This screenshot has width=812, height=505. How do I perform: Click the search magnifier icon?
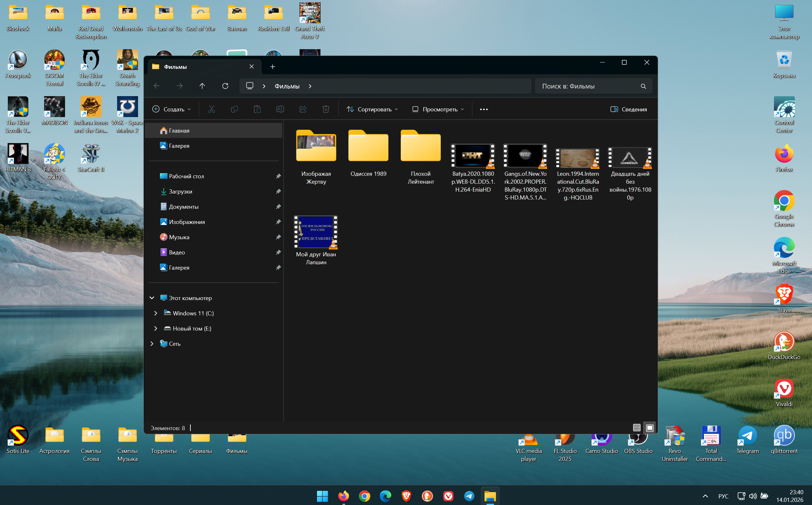(643, 86)
